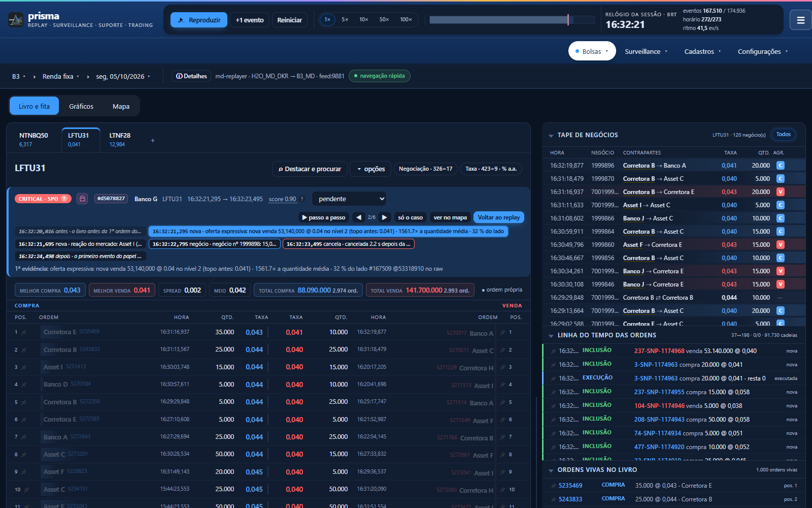Click the Reproduzir play button
The height and width of the screenshot is (508, 812).
point(199,20)
